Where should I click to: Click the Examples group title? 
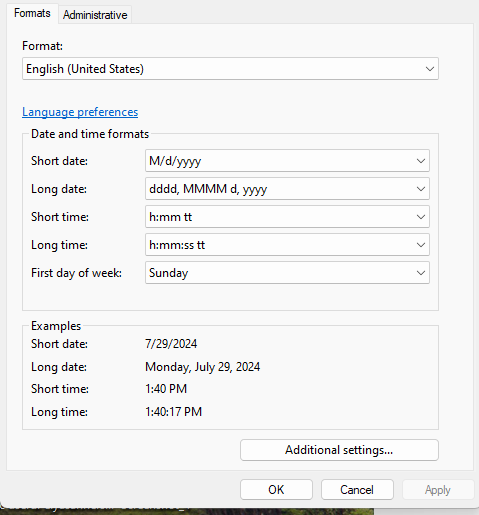coord(56,326)
